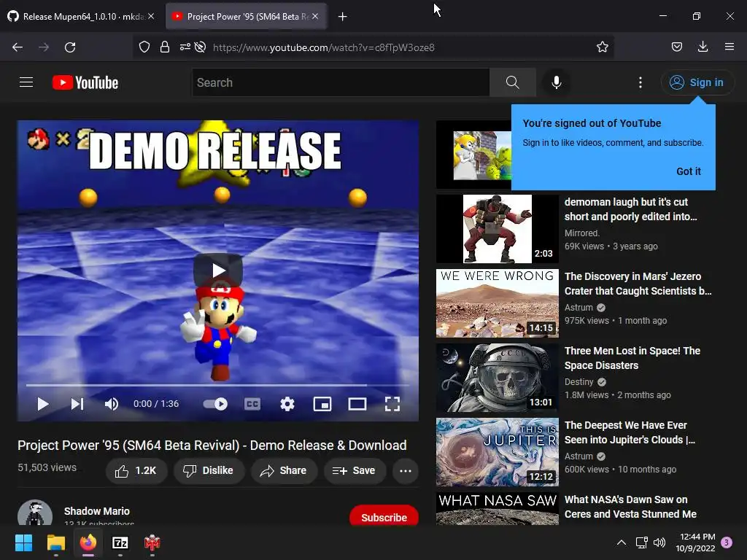Go to the YouTube home logo
This screenshot has height=560, width=747.
click(x=85, y=82)
